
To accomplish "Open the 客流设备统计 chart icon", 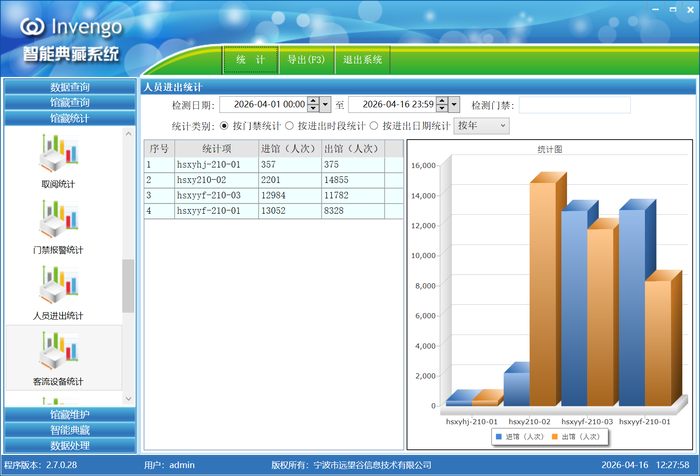I will pos(58,351).
